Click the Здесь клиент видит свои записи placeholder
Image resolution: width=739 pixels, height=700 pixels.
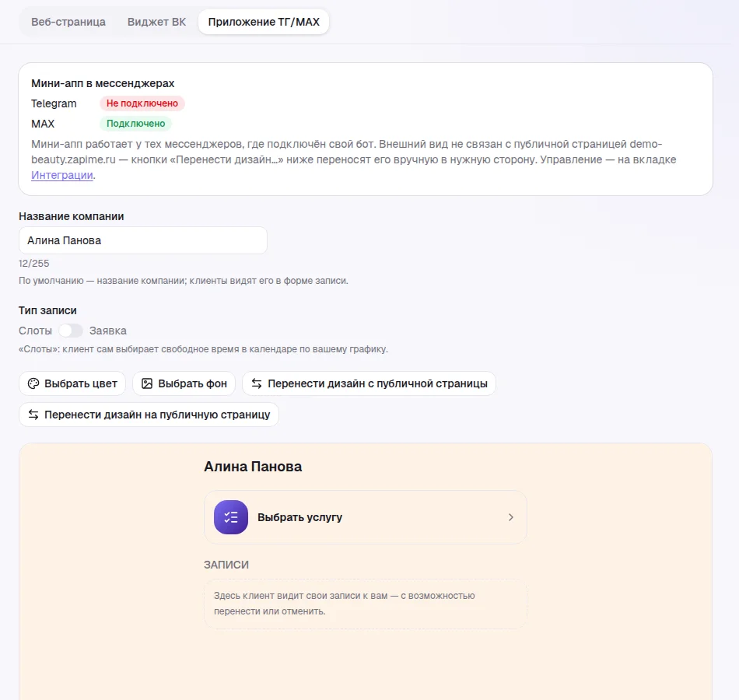[x=366, y=604]
